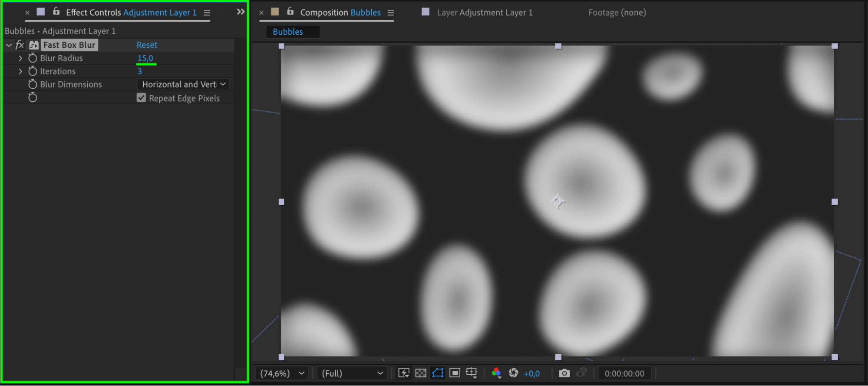Screen dimensions: 868x386
Task: Toggle the Blur Dimensions stopwatch
Action: pos(33,84)
